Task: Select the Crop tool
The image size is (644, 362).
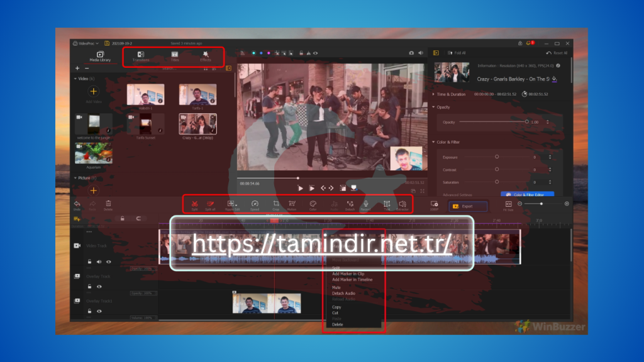Action: click(x=275, y=204)
